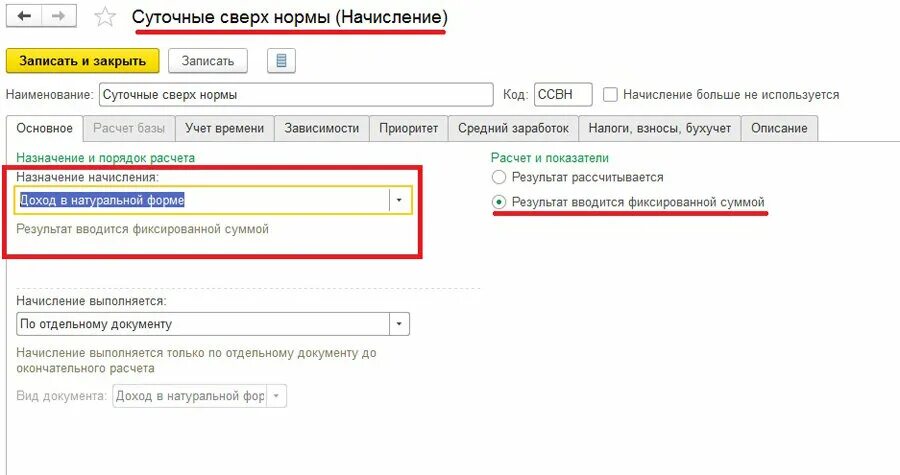
Task: Open the 'Вид документа' dropdown arrow
Action: (276, 396)
